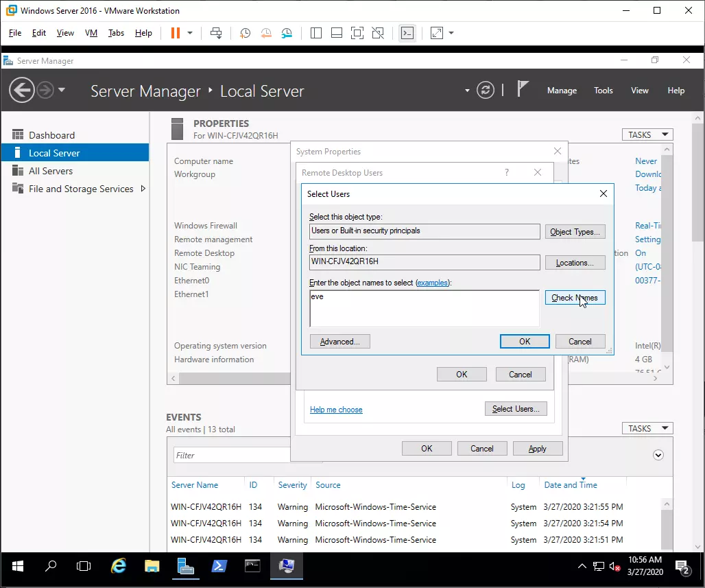This screenshot has width=705, height=588.
Task: Open Server Manager Tools menu
Action: [604, 91]
